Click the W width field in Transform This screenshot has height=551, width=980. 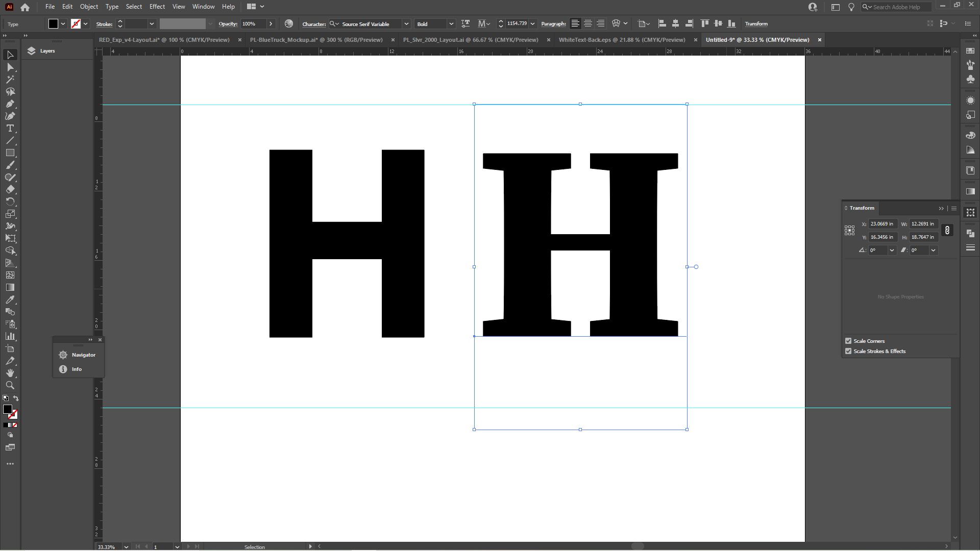[x=923, y=224]
